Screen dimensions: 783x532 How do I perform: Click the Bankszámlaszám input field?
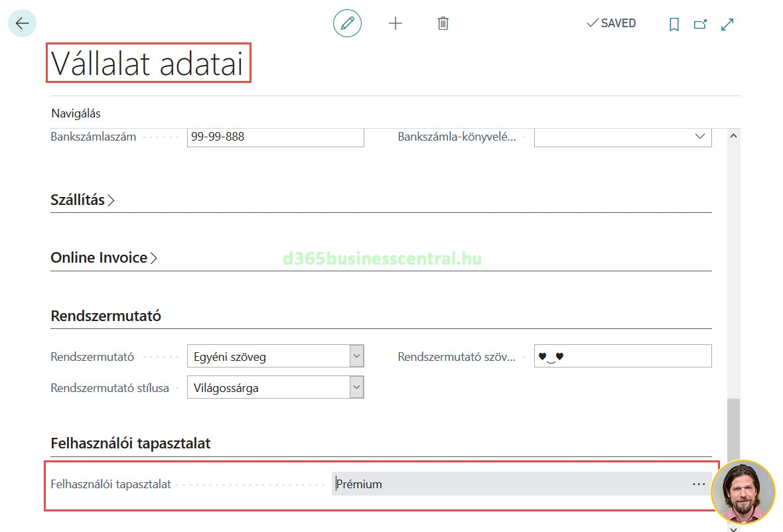point(275,137)
